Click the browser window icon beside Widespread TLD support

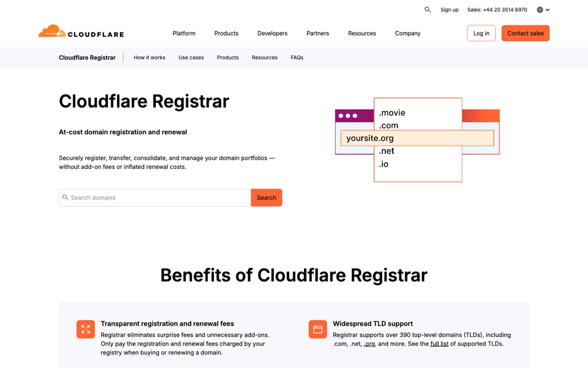318,329
